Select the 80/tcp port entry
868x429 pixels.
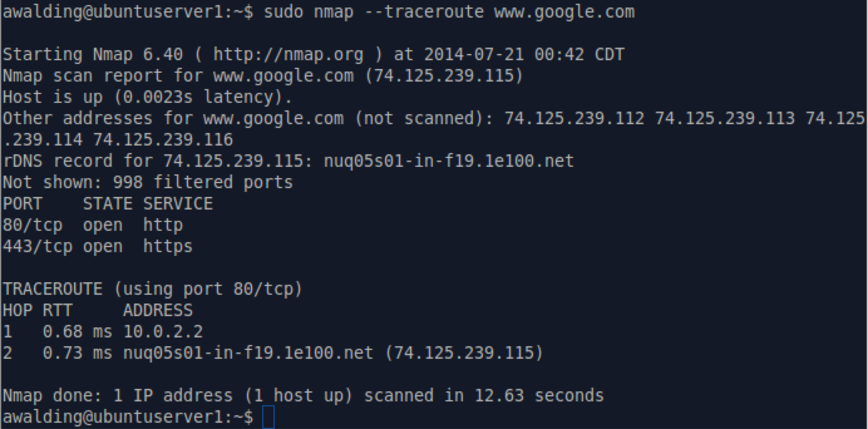[33, 225]
